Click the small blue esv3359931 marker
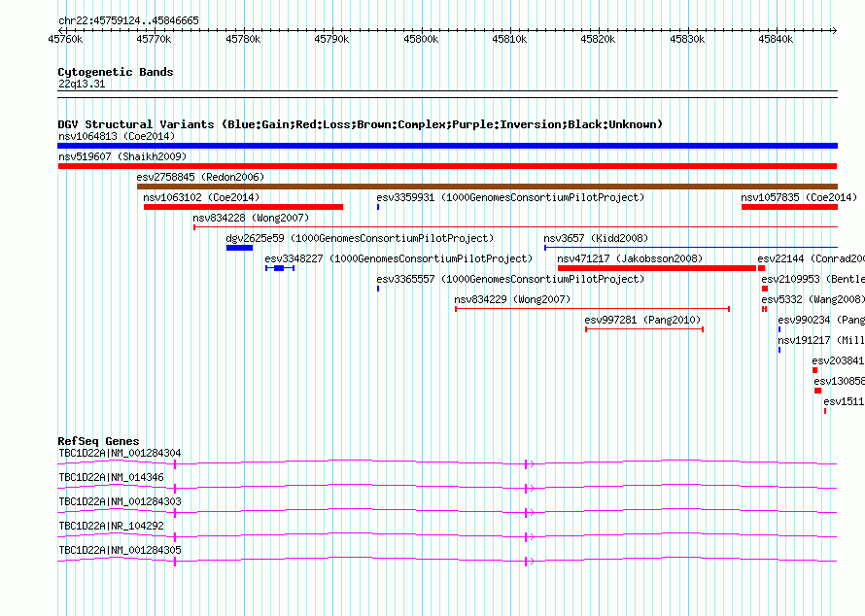 coord(378,207)
